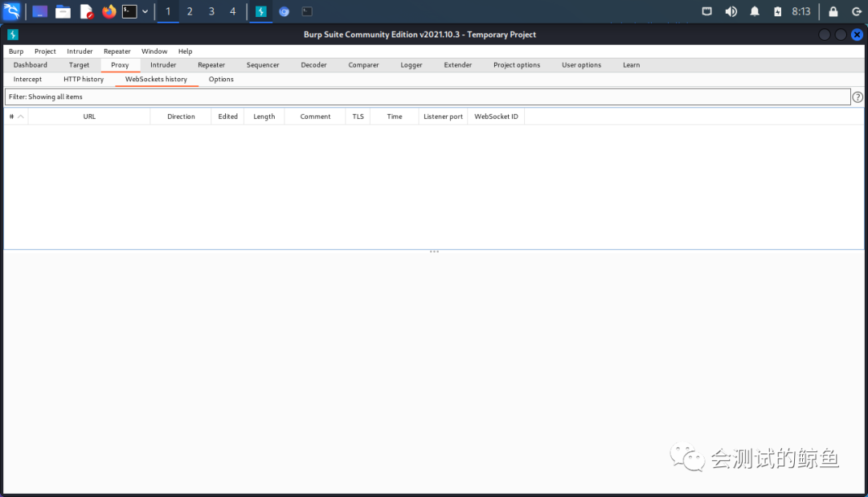Switch to the Logger tab

click(x=411, y=65)
